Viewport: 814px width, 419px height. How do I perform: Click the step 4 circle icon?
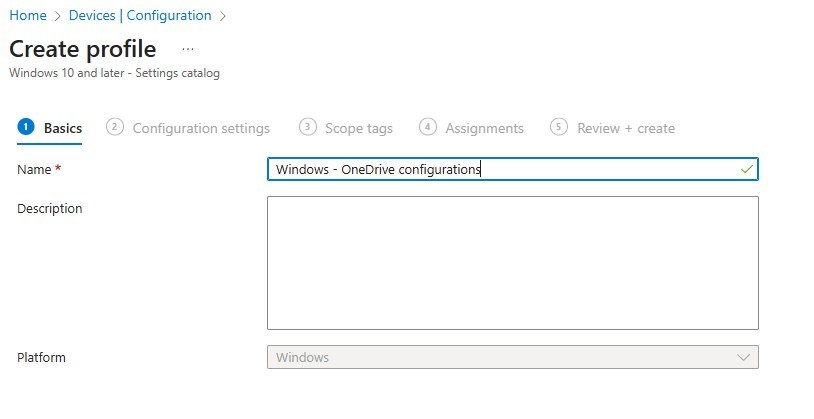click(428, 127)
